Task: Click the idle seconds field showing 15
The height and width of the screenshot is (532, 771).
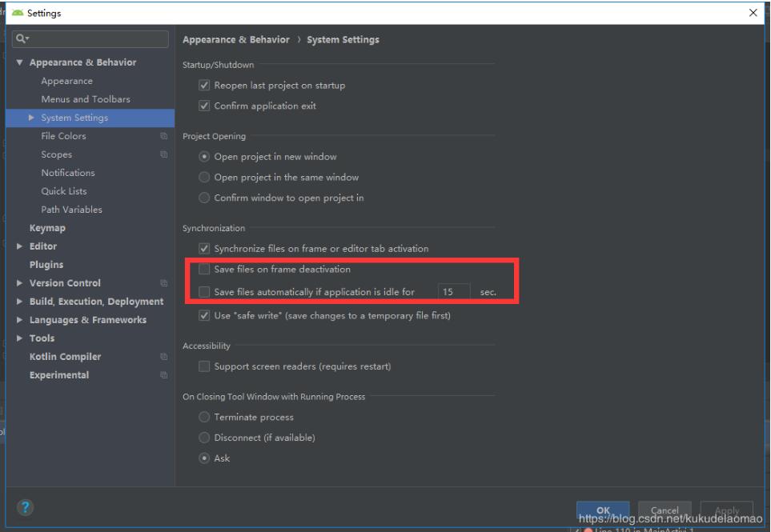Action: click(x=454, y=292)
